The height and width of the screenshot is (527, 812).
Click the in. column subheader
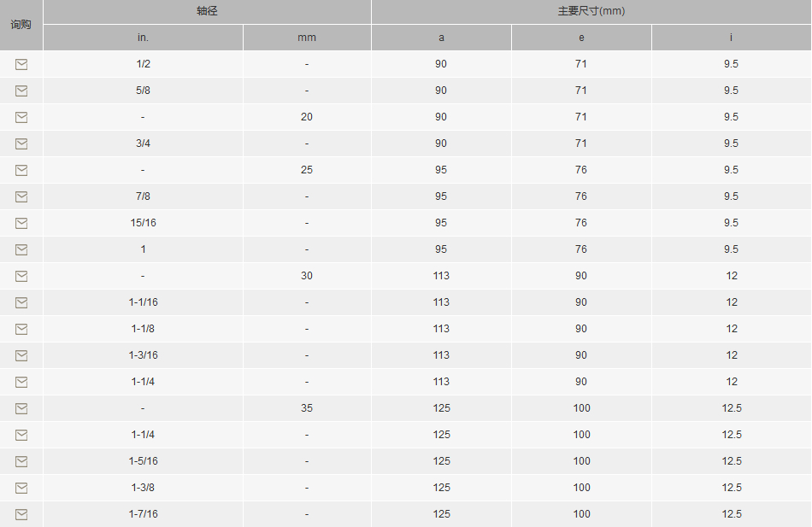click(143, 38)
